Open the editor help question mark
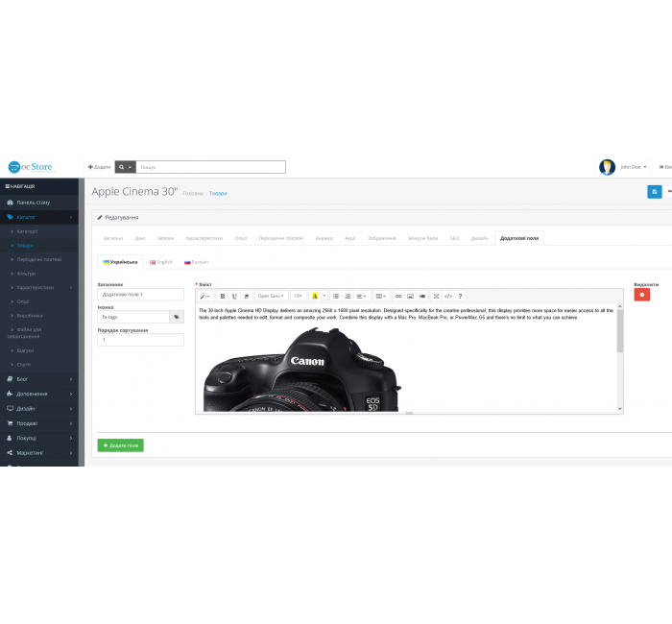Screen dimensions: 672x624 tap(460, 296)
